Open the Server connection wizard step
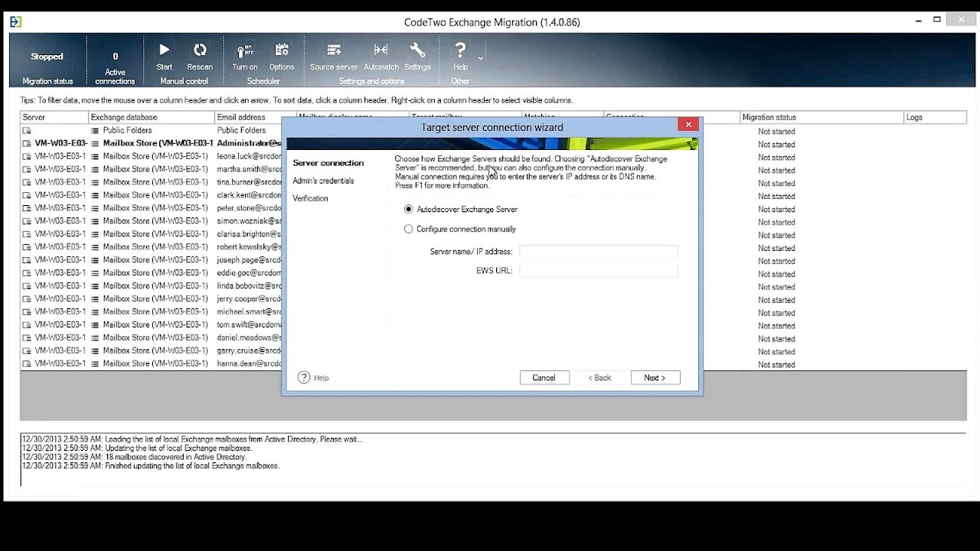 pyautogui.click(x=328, y=163)
